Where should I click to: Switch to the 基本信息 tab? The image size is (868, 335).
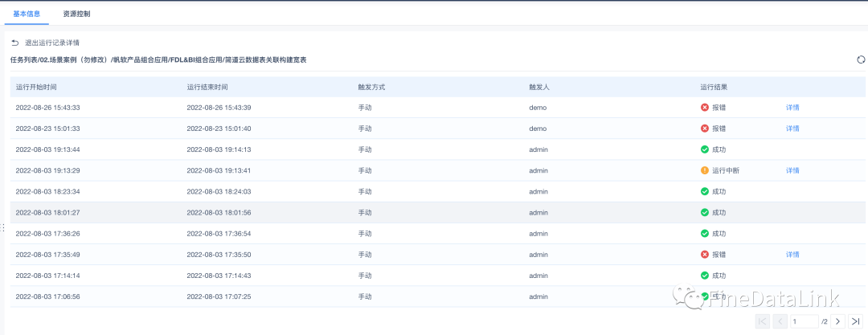(27, 14)
